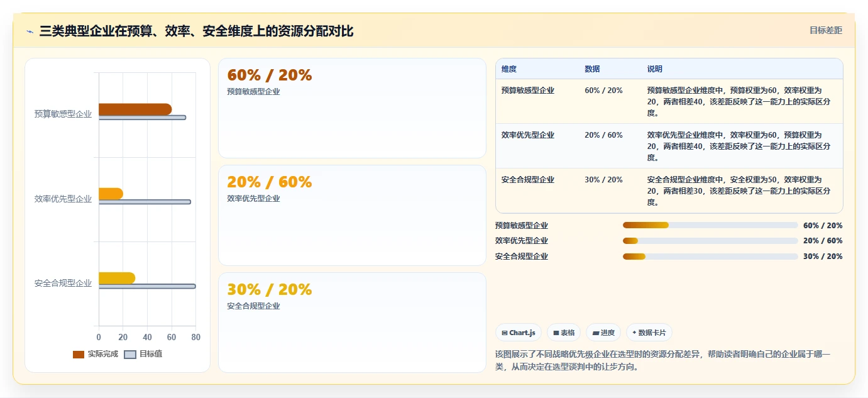Click the 40 x-axis tick label

[x=147, y=337]
